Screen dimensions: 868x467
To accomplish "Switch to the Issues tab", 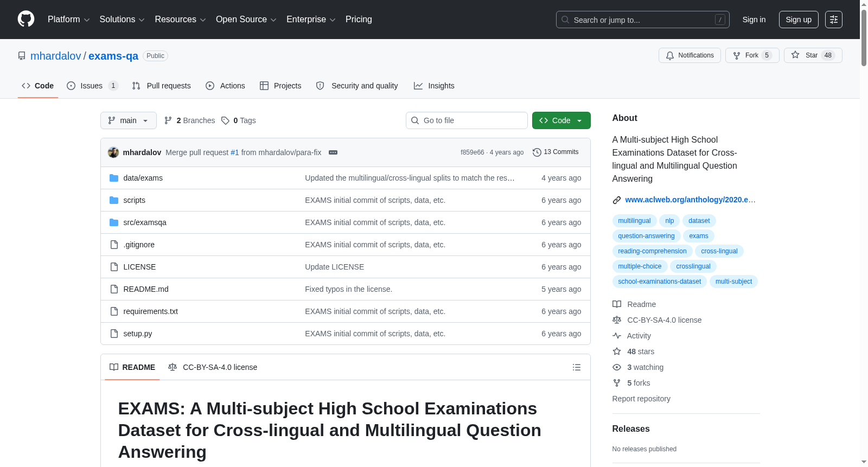I will tap(92, 86).
